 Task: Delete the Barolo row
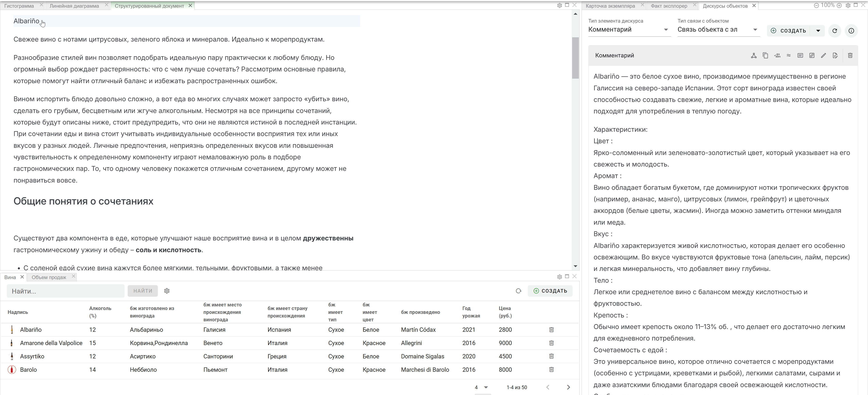point(552,369)
